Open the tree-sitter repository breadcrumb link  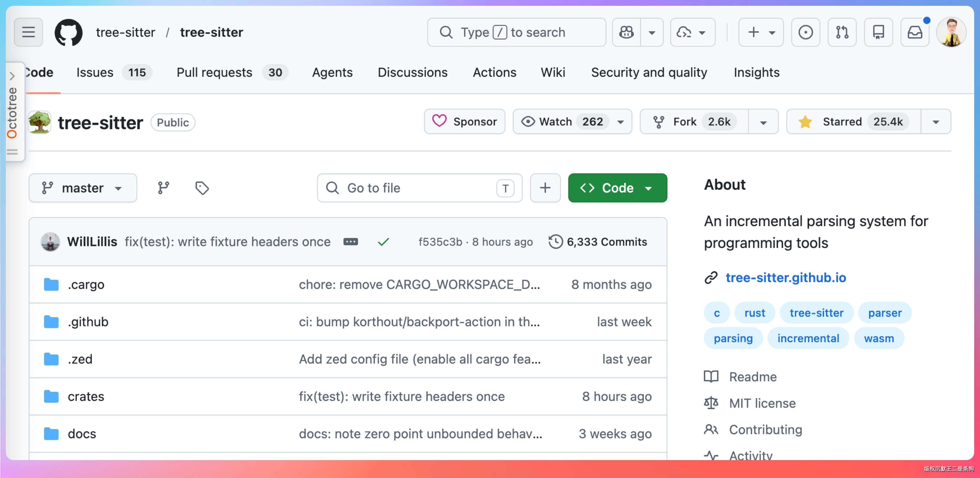click(x=212, y=32)
